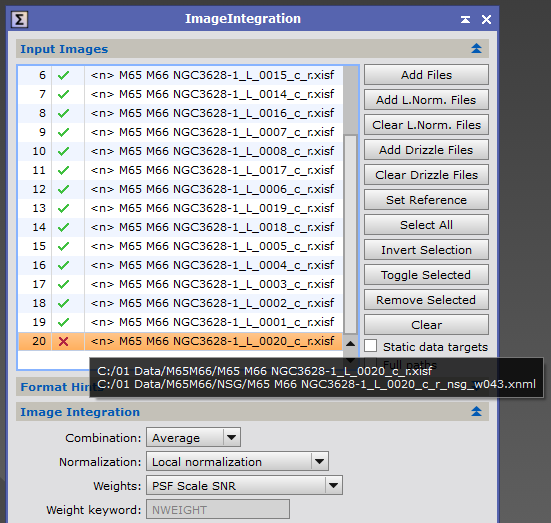Viewport: 551px width, 523px height.
Task: Click the Remove Selected button
Action: 426,300
